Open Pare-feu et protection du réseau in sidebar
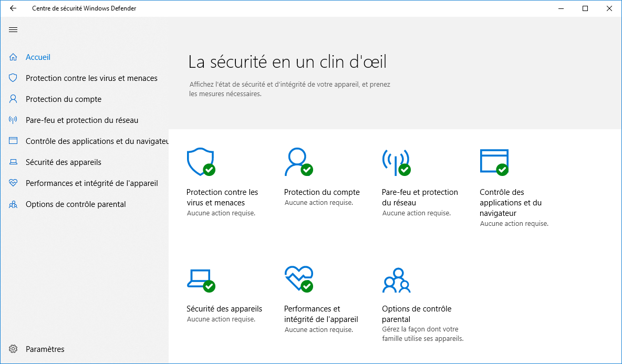Screen dimensions: 622x364 pos(82,120)
